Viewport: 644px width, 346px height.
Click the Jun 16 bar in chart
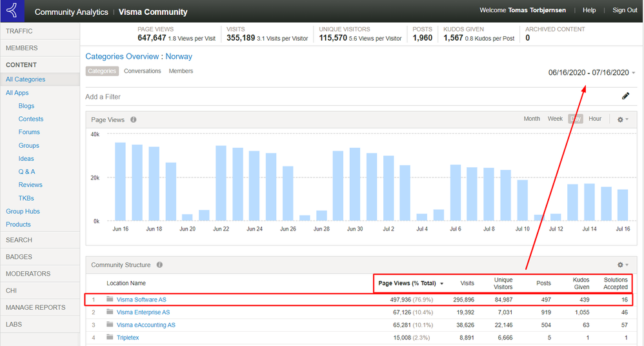pyautogui.click(x=120, y=181)
